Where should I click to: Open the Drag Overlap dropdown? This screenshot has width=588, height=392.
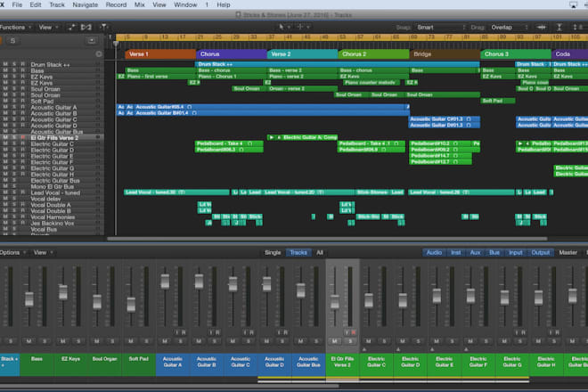tap(510, 27)
